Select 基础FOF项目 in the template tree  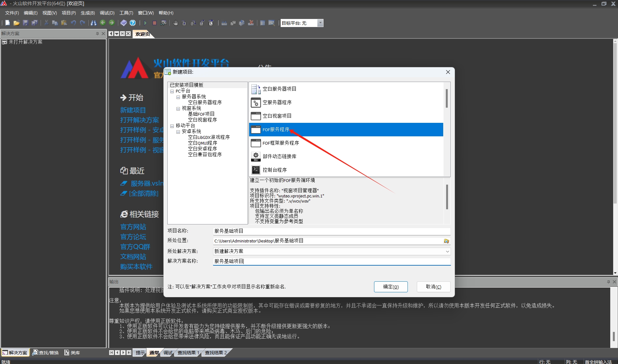pyautogui.click(x=201, y=114)
